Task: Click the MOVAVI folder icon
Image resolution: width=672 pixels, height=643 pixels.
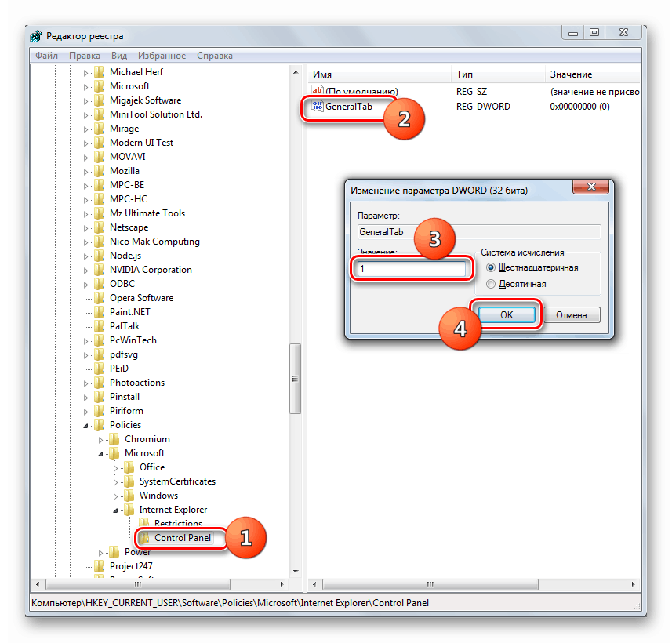Action: click(x=100, y=157)
